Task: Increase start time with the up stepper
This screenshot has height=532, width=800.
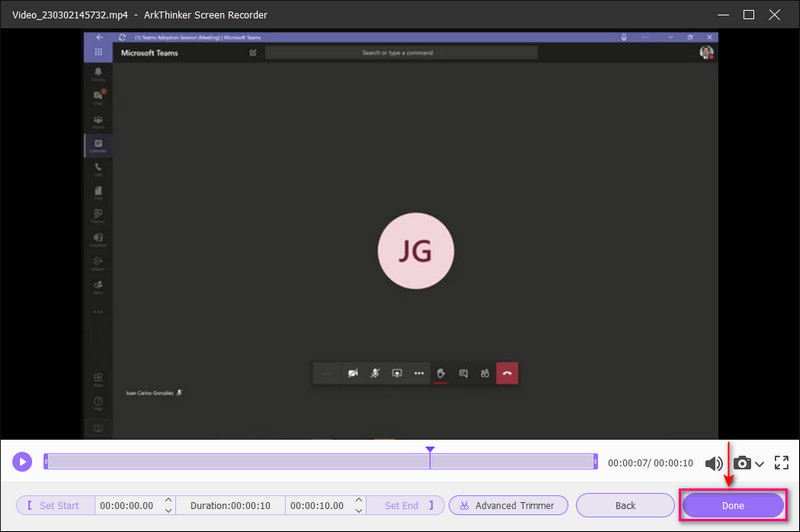Action: coord(168,500)
